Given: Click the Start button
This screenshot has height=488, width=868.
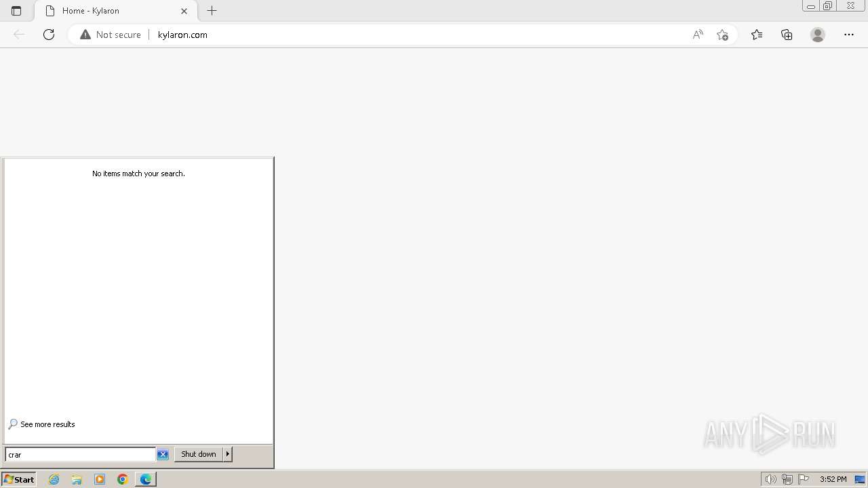Looking at the screenshot, I should point(18,479).
